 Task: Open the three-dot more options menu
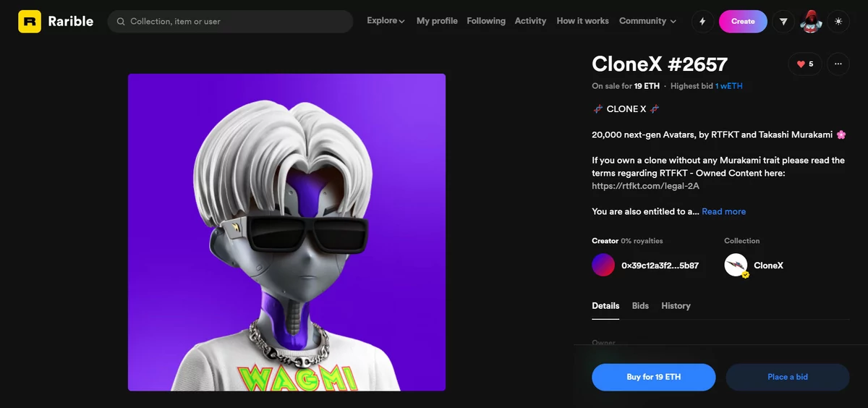(838, 64)
